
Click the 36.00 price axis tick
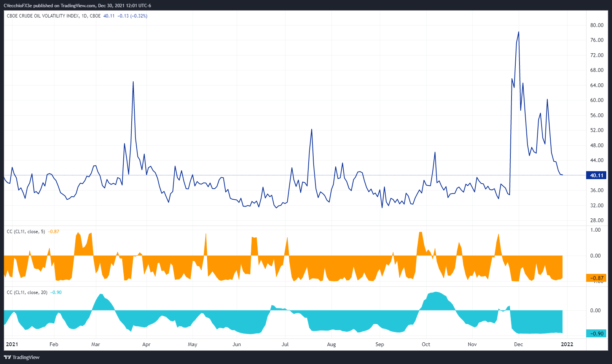(x=597, y=190)
